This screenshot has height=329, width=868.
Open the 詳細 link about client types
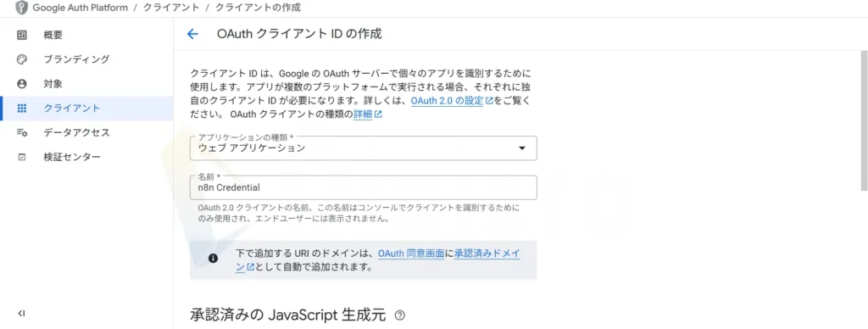(x=368, y=114)
